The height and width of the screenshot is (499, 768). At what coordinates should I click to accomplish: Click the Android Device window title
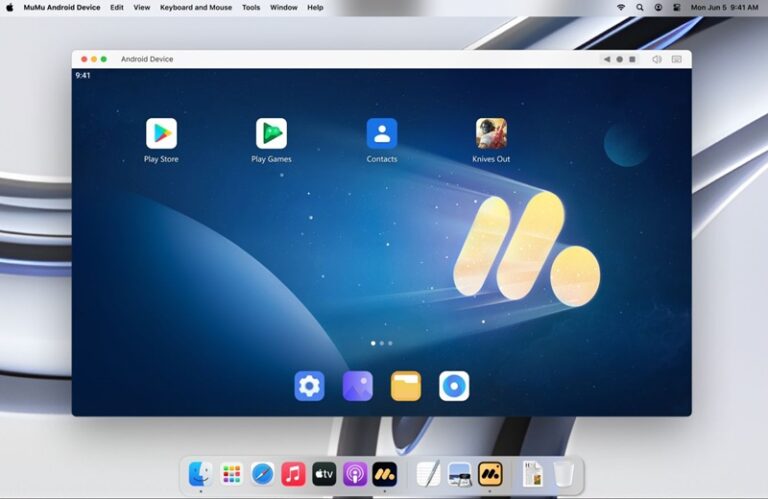147,59
